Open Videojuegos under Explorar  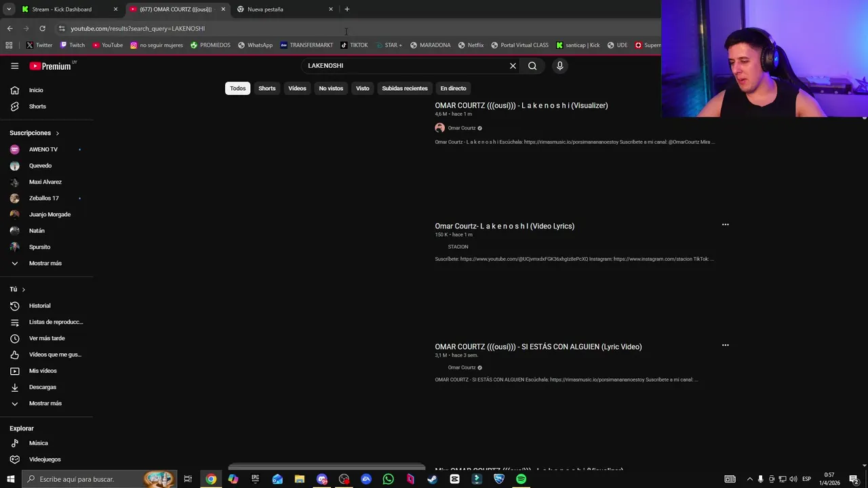(46, 460)
